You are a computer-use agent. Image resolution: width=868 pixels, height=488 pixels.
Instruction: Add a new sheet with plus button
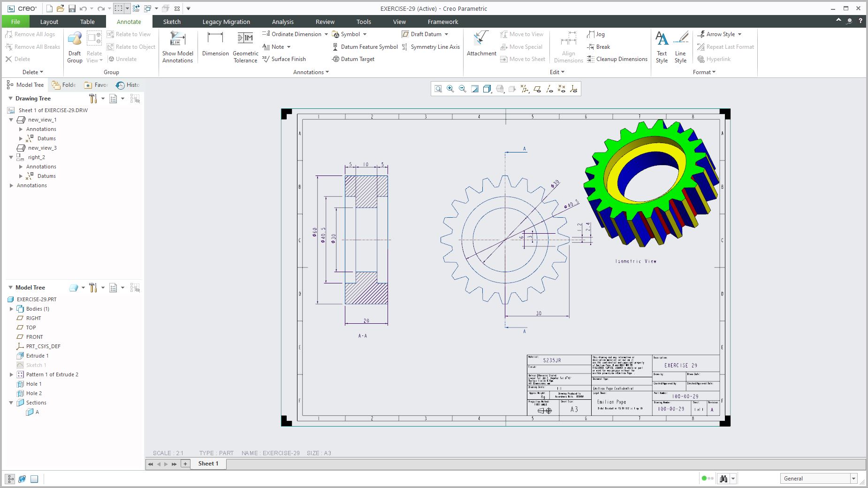point(185,464)
